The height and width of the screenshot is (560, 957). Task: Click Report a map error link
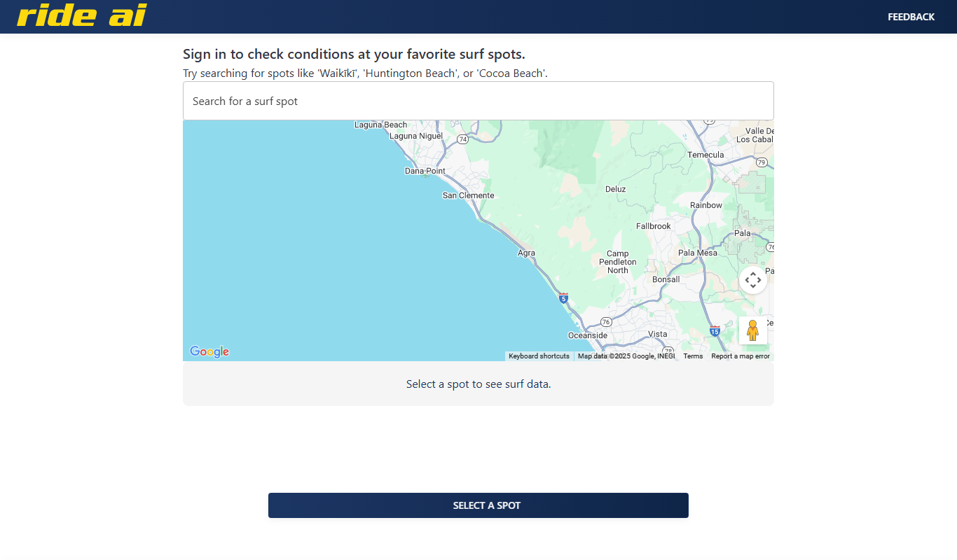[x=741, y=356]
